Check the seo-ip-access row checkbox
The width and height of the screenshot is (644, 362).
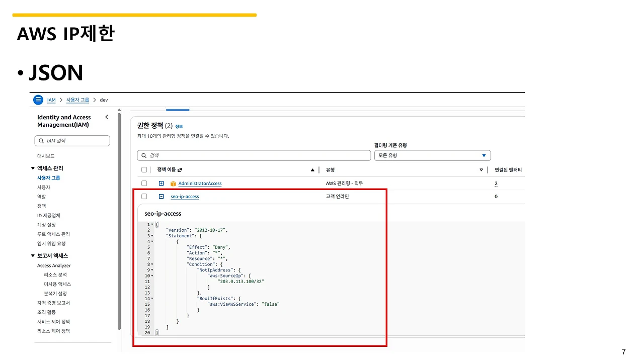point(144,197)
